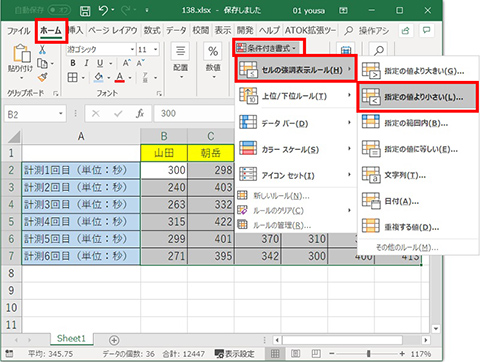Click the Paste clipboard icon

point(22,53)
